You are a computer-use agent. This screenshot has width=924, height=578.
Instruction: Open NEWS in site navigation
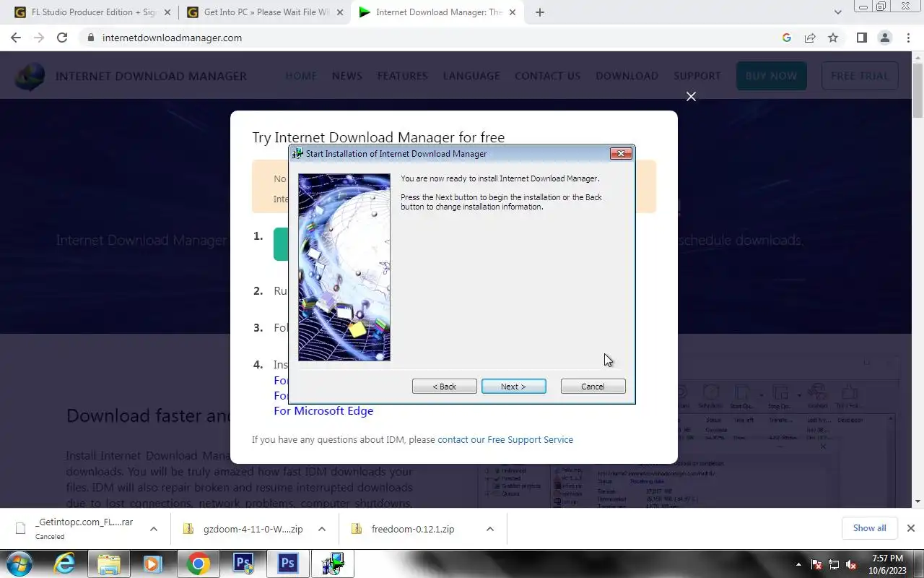pyautogui.click(x=347, y=76)
